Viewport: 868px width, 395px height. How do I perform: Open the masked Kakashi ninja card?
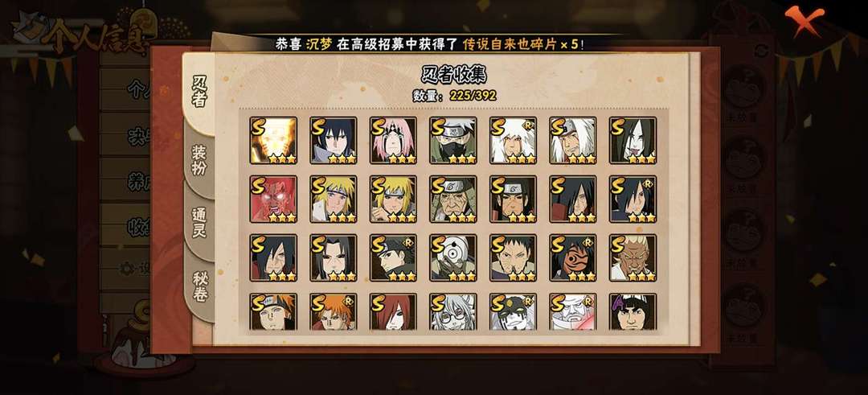click(452, 140)
